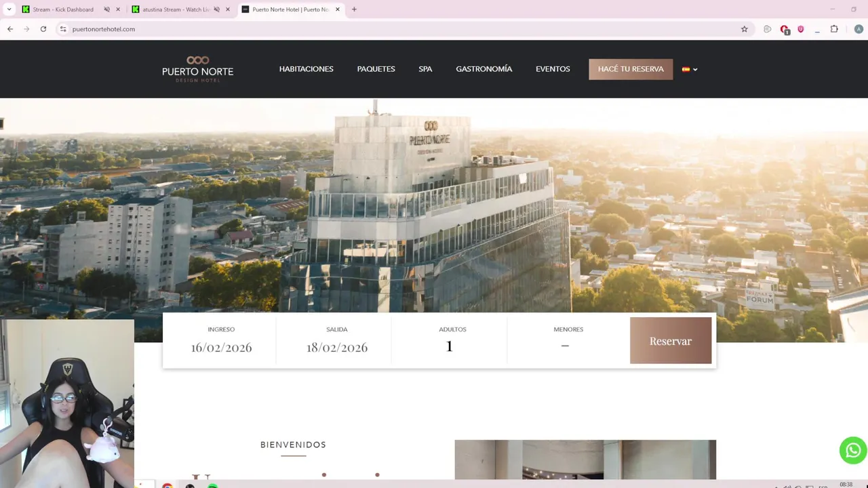Image resolution: width=868 pixels, height=488 pixels.
Task: Select the Puerto Norte Hotel tab
Action: (291, 9)
